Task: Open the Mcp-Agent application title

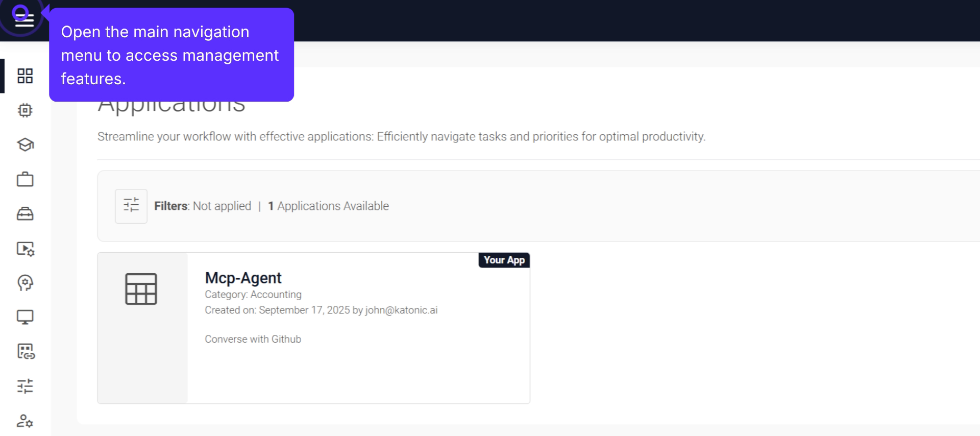Action: point(243,278)
